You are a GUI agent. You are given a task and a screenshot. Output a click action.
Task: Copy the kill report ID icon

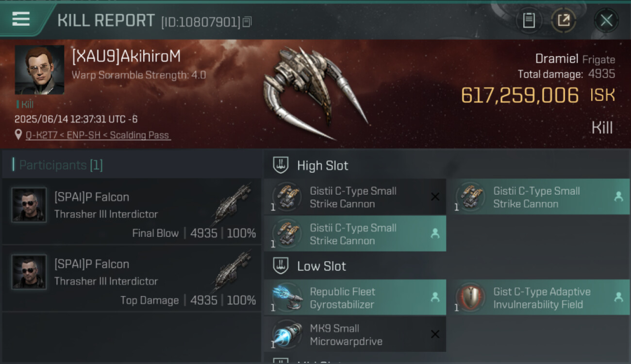[x=247, y=22]
